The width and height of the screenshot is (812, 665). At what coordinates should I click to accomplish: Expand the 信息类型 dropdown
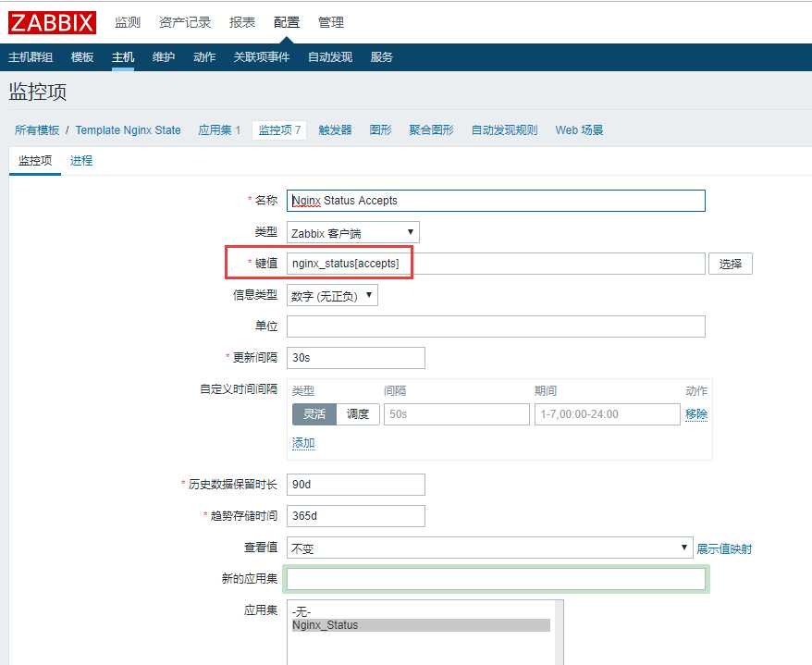coord(332,295)
